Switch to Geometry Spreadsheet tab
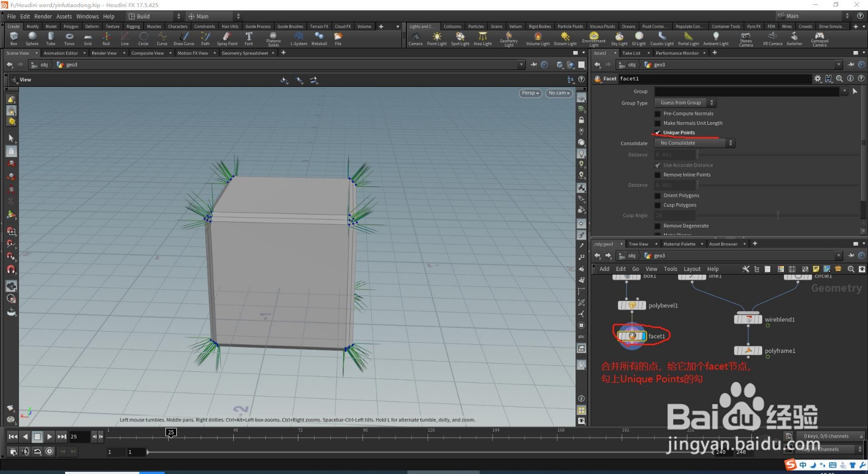The width and height of the screenshot is (868, 474). click(x=245, y=53)
